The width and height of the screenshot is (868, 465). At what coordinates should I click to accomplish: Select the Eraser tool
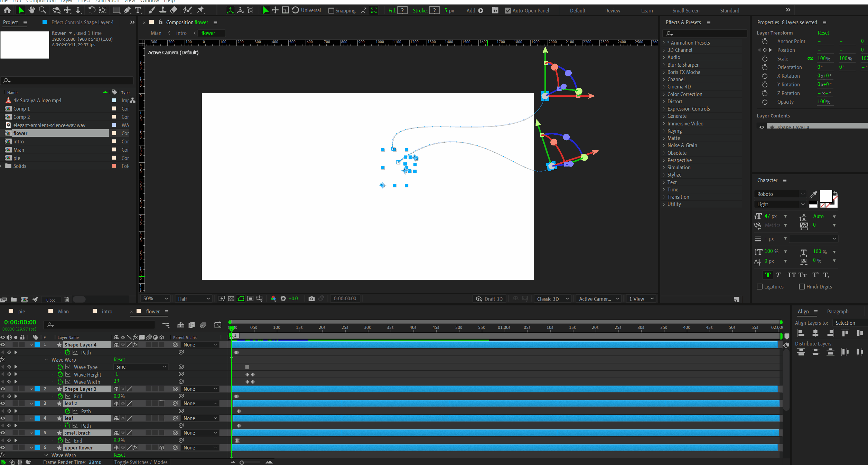[x=174, y=10]
